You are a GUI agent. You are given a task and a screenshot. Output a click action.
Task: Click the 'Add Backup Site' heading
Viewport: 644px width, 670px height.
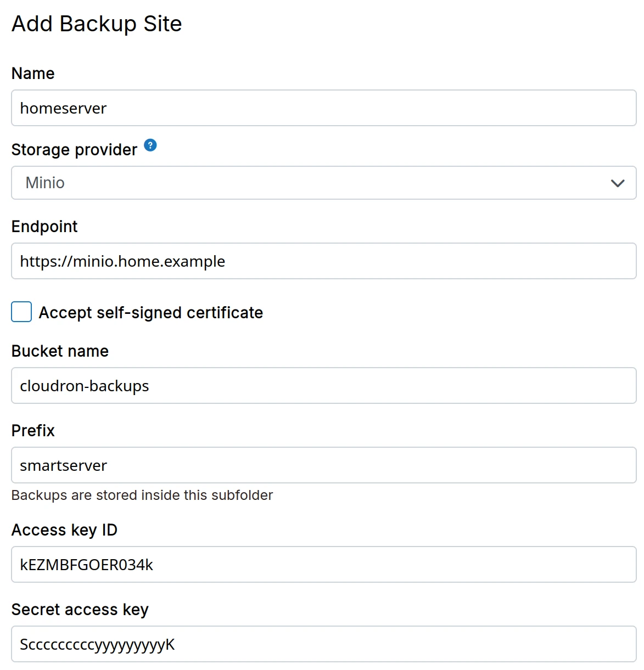(97, 24)
